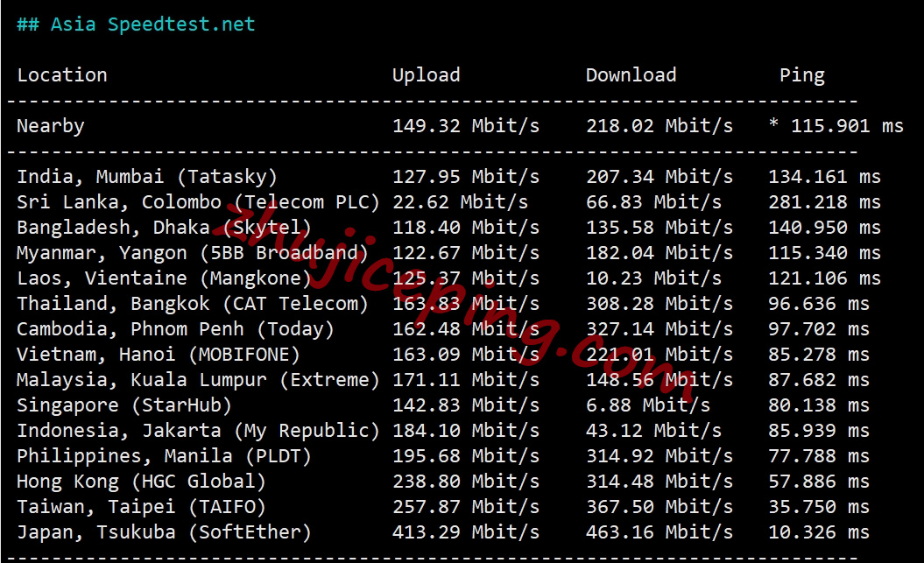Select 'Malaysia, Kuala Lumpur (Extreme)' text
924x563 pixels.
pos(198,379)
